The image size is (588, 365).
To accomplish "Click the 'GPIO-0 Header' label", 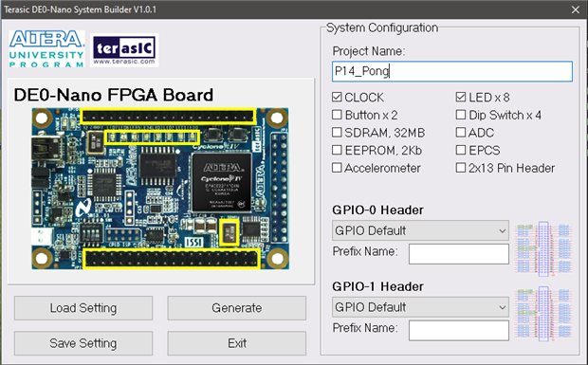I will tap(377, 210).
